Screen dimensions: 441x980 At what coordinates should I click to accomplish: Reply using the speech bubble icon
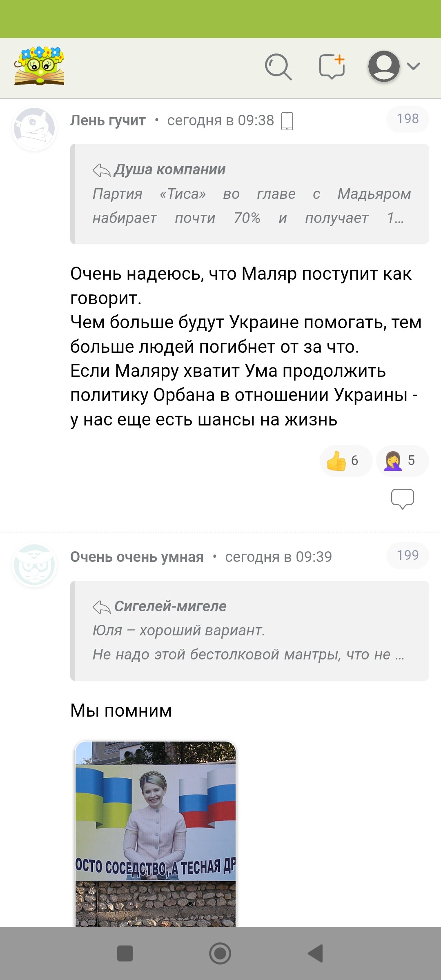coord(402,499)
